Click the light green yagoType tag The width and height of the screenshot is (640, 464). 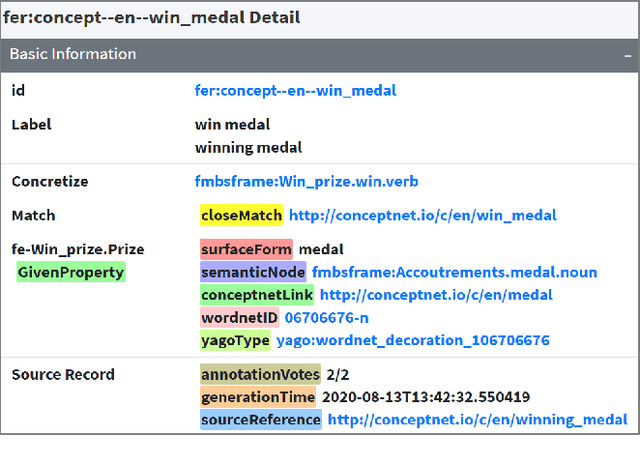[235, 340]
